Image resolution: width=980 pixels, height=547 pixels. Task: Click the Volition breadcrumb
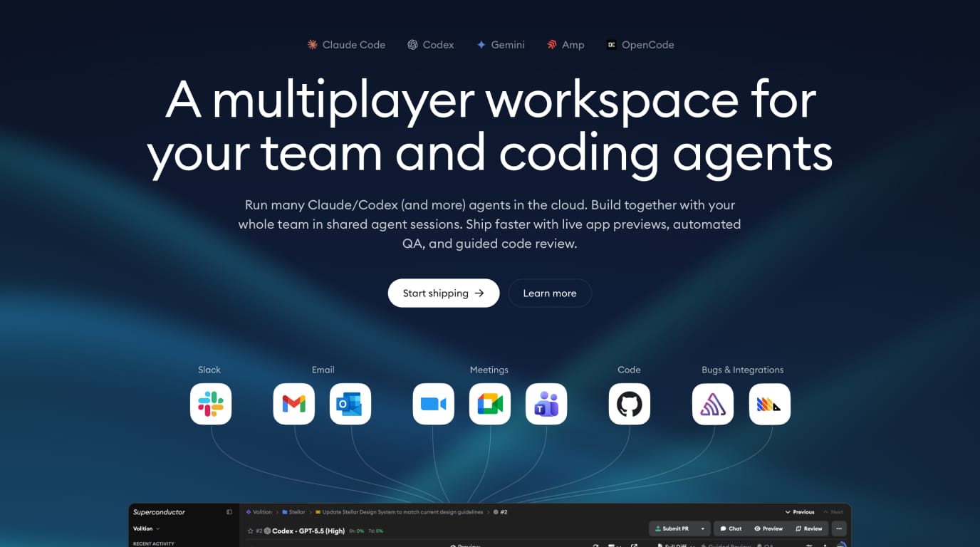point(259,512)
